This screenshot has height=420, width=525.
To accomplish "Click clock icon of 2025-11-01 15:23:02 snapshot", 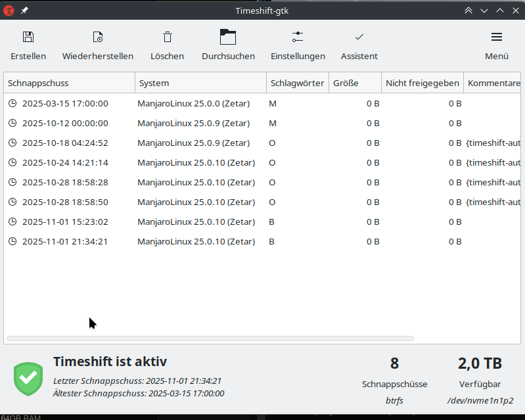I will [12, 222].
